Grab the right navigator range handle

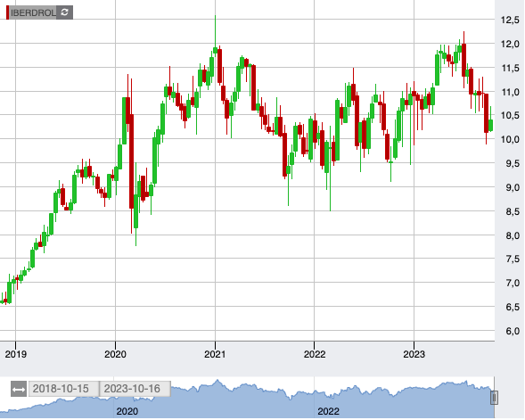pyautogui.click(x=494, y=398)
